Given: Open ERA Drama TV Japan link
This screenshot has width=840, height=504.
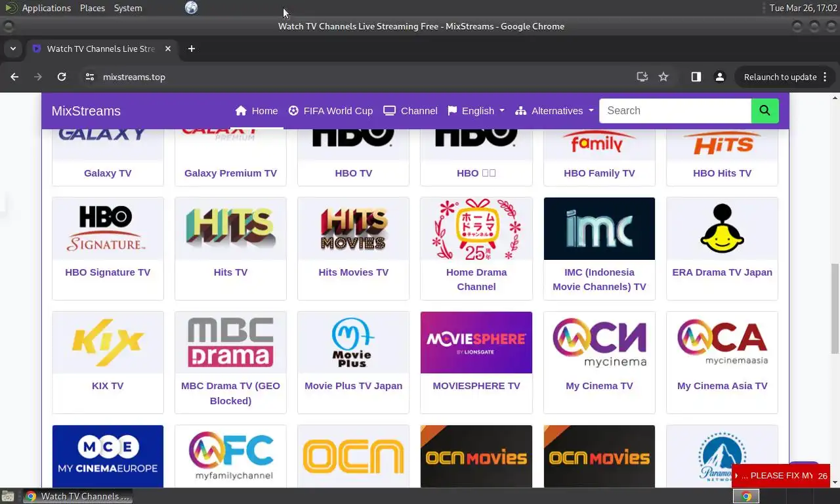Looking at the screenshot, I should pos(722,272).
